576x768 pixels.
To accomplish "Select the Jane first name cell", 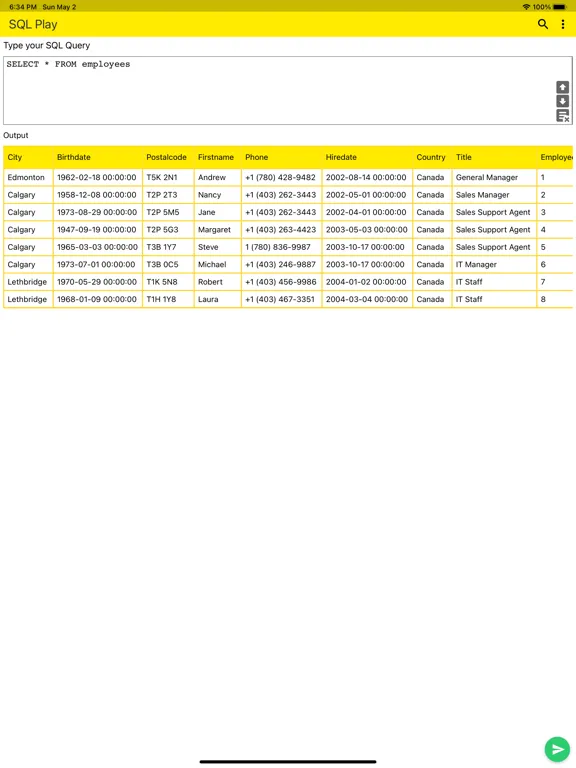I will tap(217, 212).
